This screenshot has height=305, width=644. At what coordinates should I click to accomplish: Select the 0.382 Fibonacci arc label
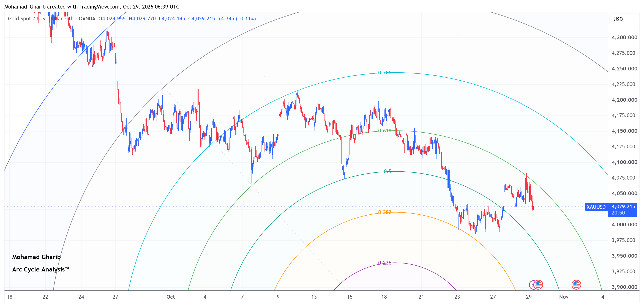click(384, 212)
